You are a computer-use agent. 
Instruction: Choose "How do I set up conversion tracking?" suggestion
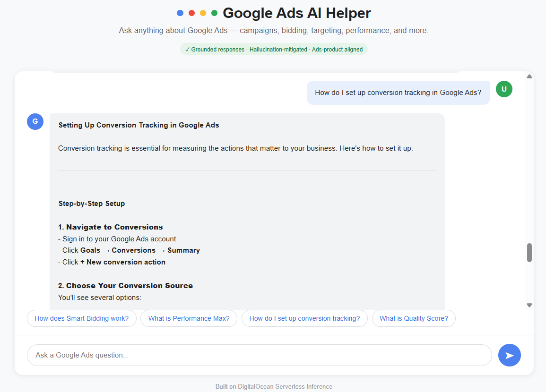[x=304, y=318]
